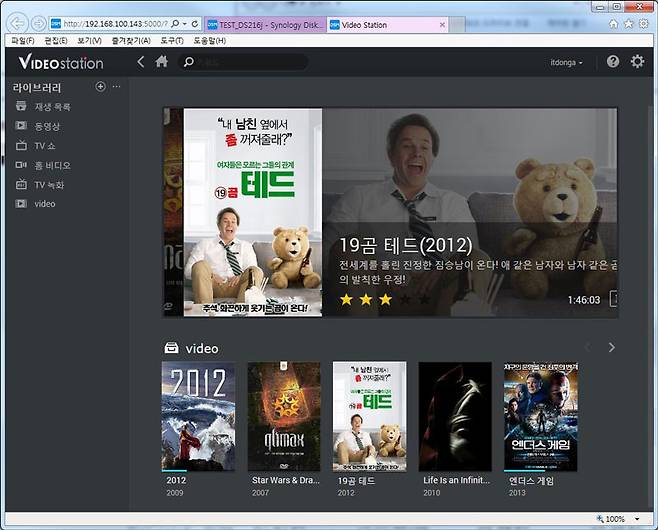This screenshot has width=658, height=530.
Task: Set rating with the first star
Action: click(x=346, y=299)
